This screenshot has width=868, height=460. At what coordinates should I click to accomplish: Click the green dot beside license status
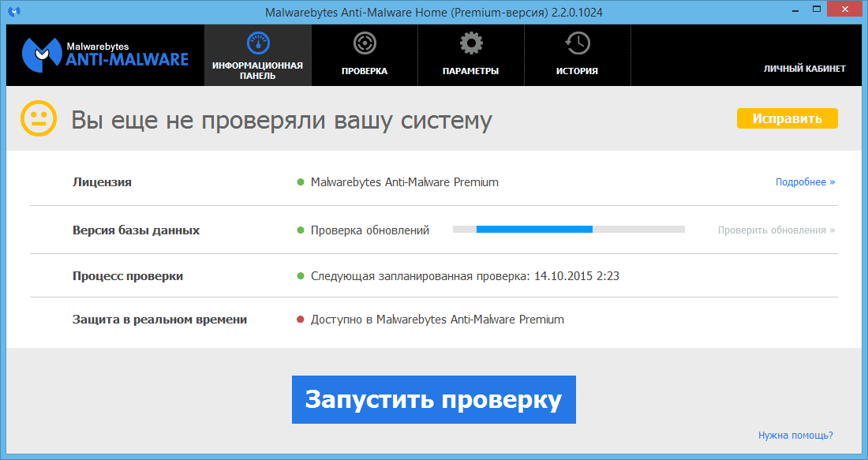click(x=301, y=182)
